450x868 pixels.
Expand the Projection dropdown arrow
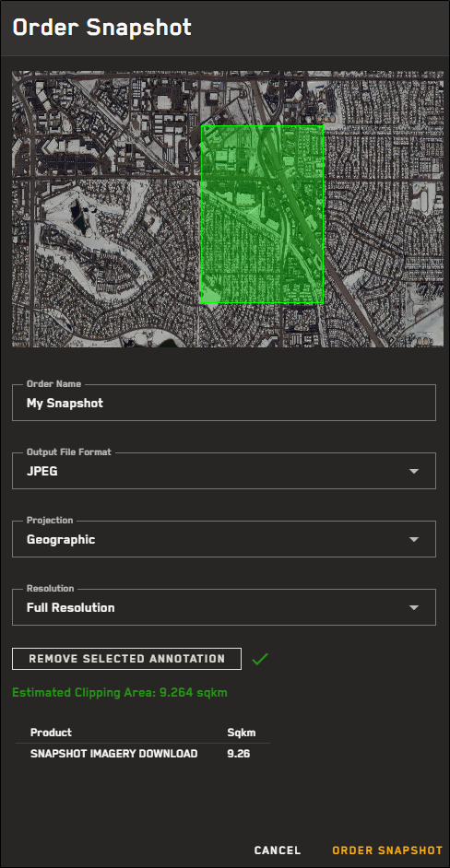(x=413, y=540)
